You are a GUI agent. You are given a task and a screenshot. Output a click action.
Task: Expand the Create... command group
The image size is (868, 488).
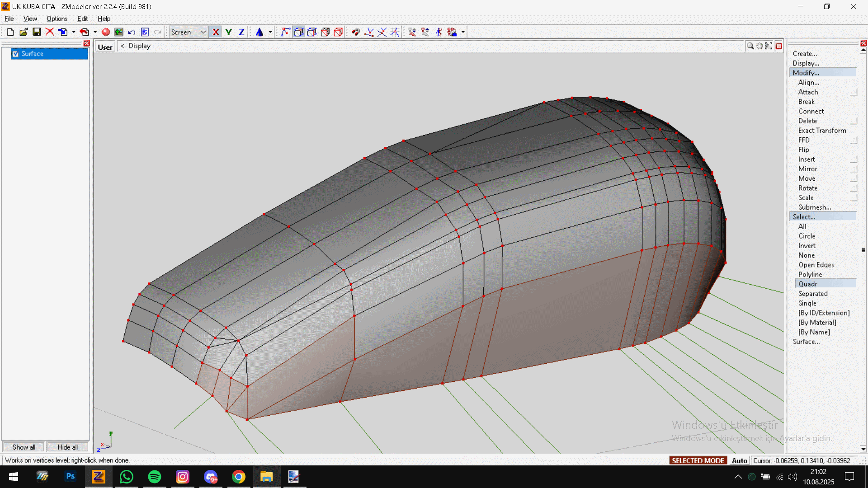pyautogui.click(x=805, y=54)
